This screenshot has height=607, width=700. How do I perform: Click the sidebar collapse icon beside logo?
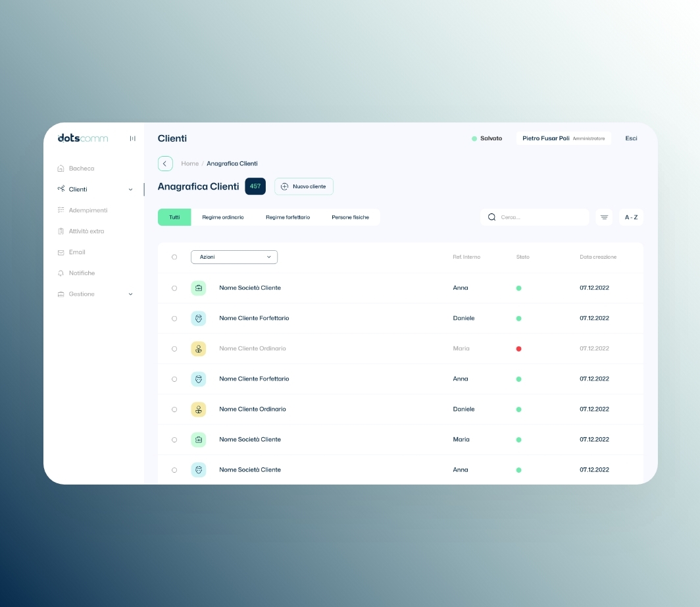click(132, 138)
